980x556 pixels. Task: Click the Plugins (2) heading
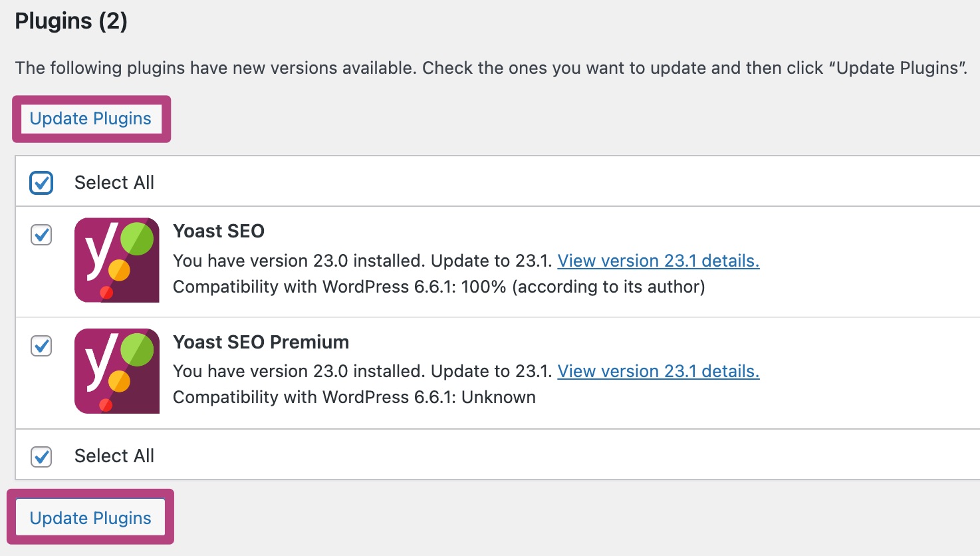71,21
